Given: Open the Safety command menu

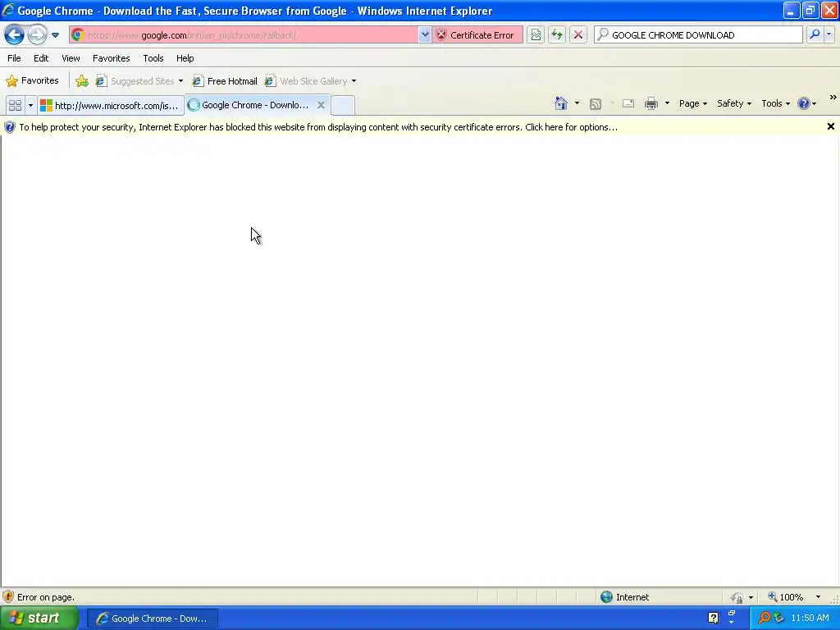Looking at the screenshot, I should 734,103.
